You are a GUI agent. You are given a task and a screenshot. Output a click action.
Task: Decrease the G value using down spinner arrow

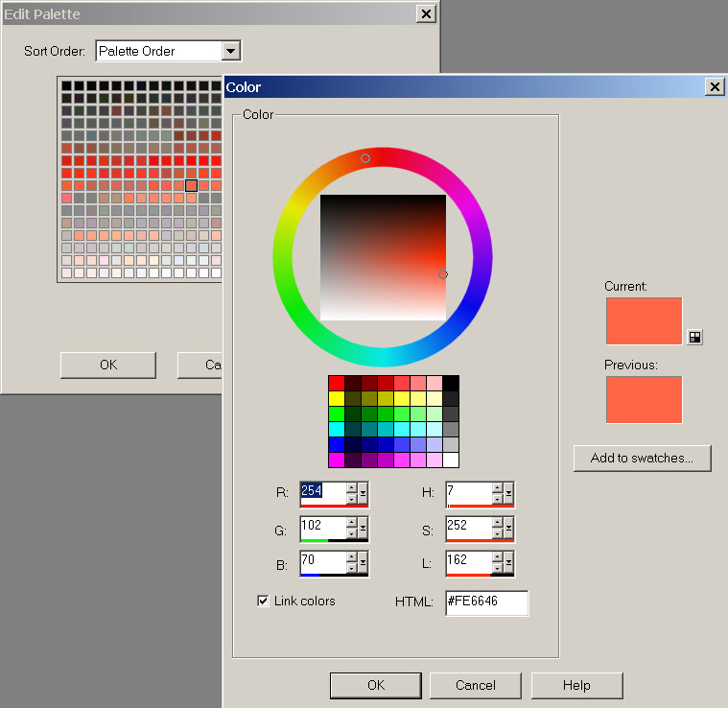(352, 533)
